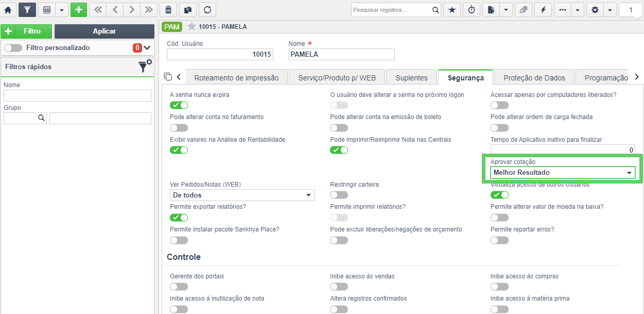Go to the first record with double-left arrow

coord(97,9)
